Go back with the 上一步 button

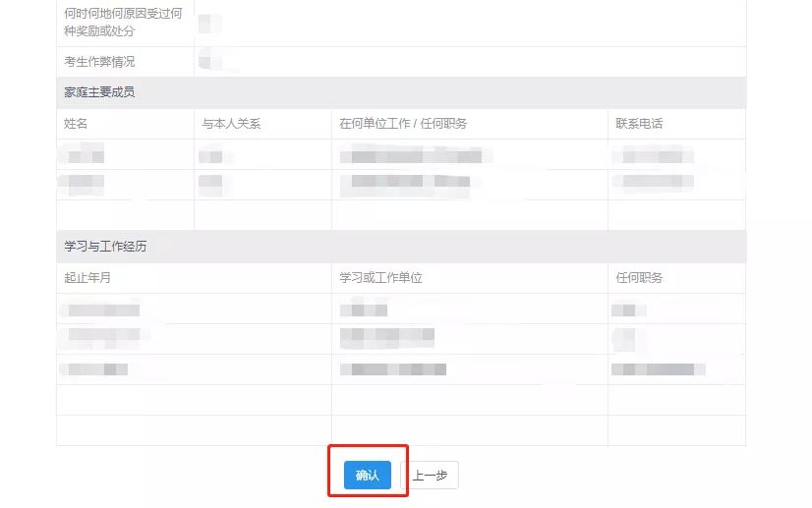430,476
